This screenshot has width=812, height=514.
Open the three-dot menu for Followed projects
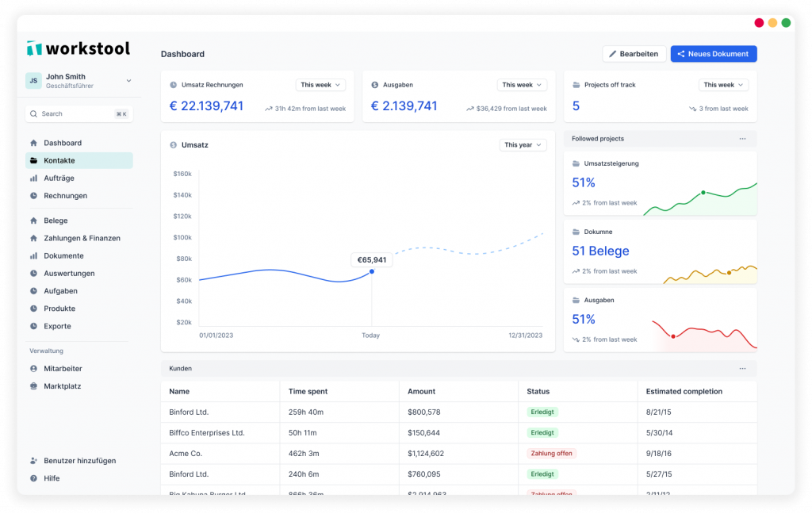click(x=742, y=139)
